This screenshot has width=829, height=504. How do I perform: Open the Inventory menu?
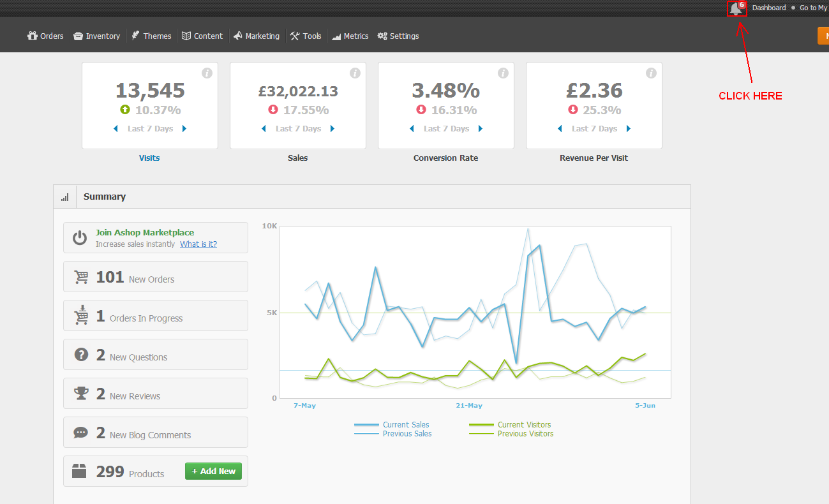(96, 36)
